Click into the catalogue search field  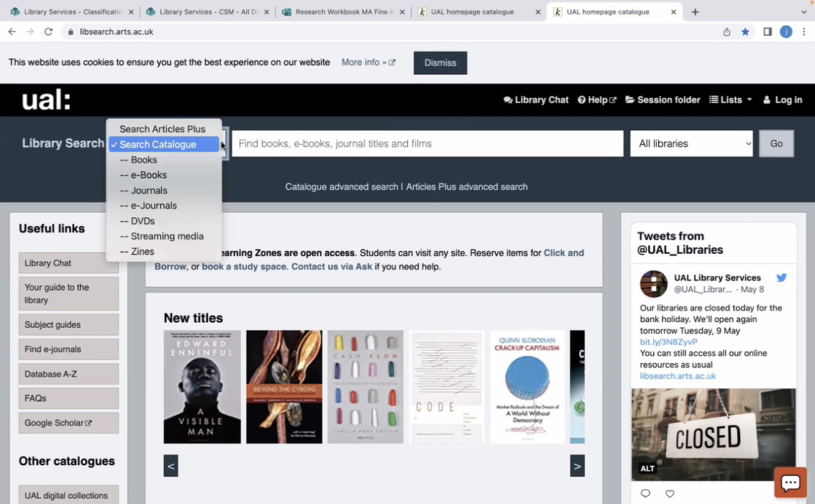(x=427, y=144)
